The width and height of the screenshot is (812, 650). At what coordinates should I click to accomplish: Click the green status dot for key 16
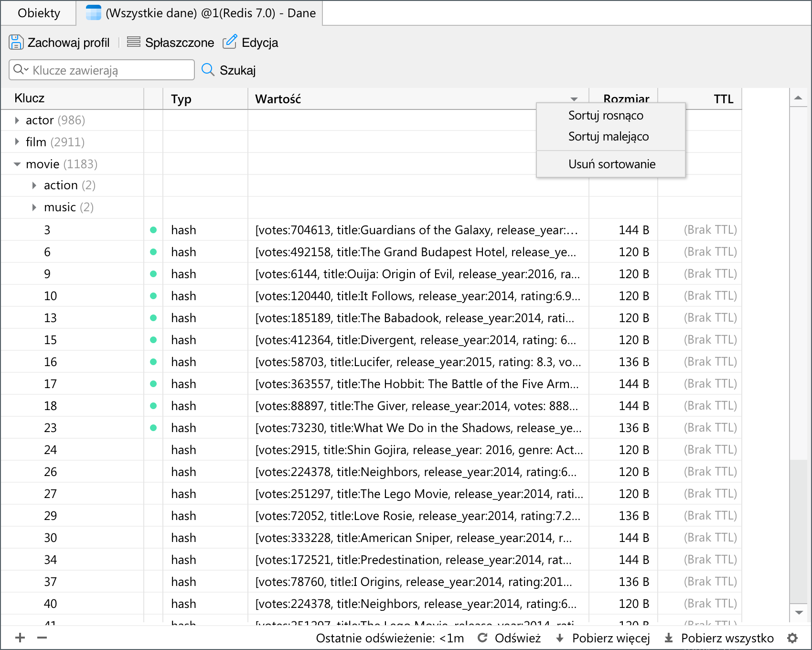153,362
